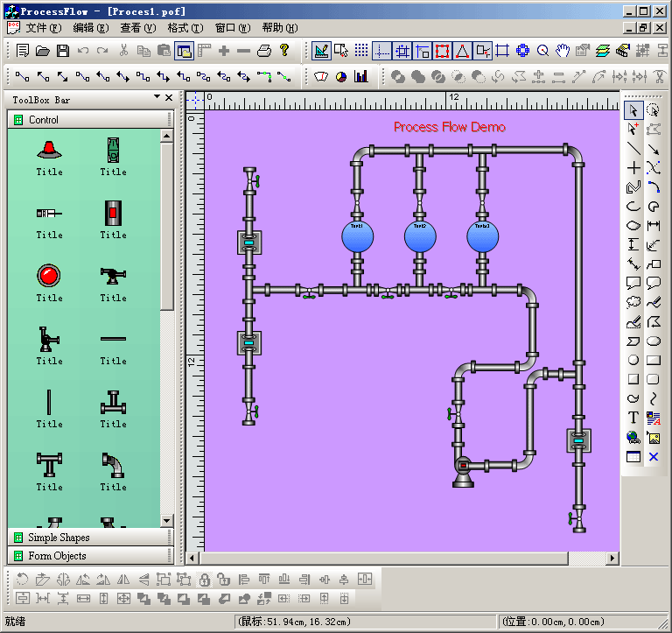672x633 pixels.
Task: Choose the red siren light shape
Action: 49,151
